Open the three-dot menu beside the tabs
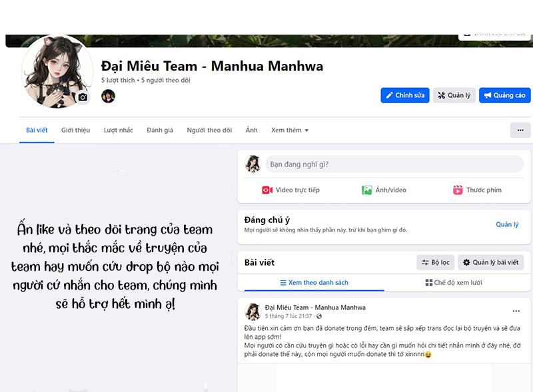533x392 pixels. point(520,130)
